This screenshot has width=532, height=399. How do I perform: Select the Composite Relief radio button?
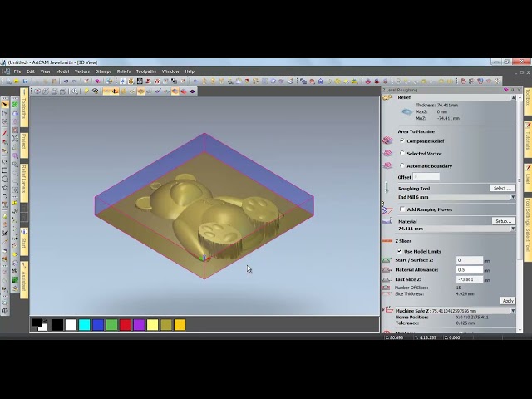(x=402, y=140)
